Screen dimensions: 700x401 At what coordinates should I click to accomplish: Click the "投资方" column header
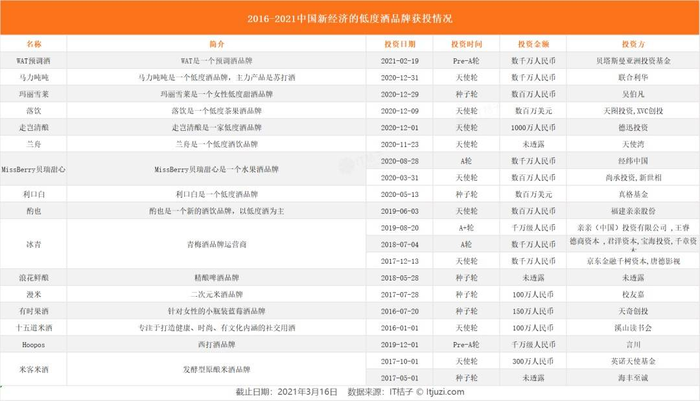pos(633,44)
